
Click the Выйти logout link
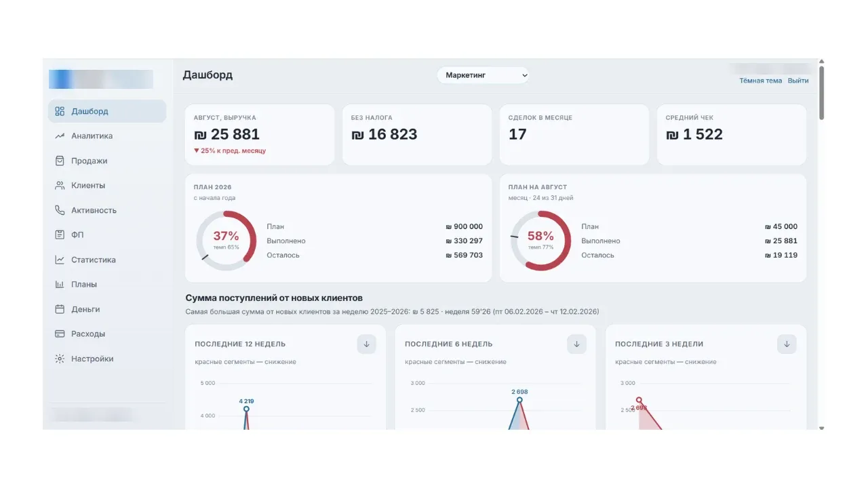[798, 81]
